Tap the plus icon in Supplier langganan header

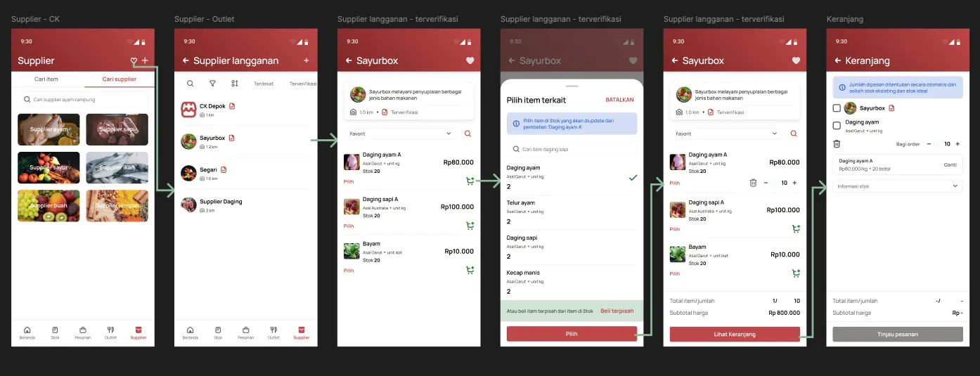click(x=307, y=61)
